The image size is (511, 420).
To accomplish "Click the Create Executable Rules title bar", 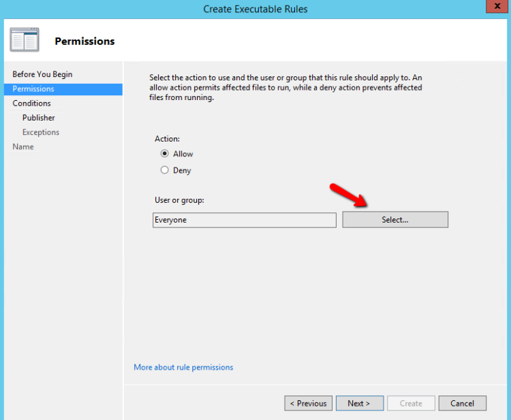I will (255, 9).
